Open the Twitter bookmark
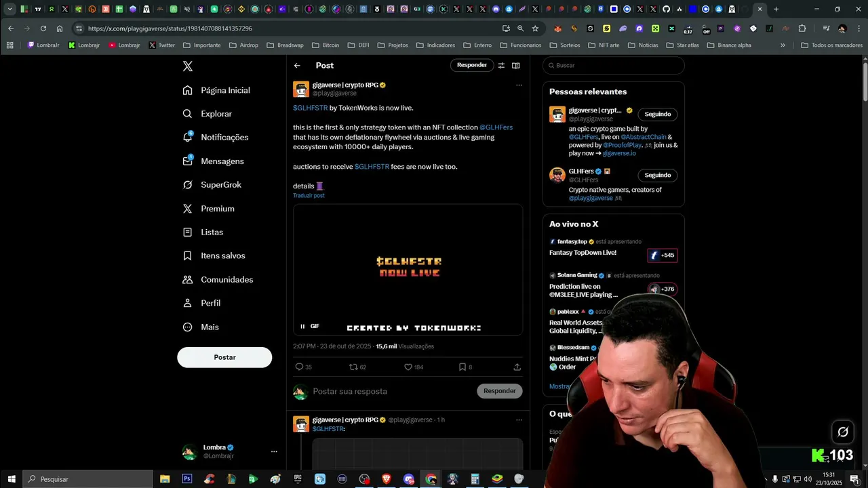Viewport: 868px width, 488px height. tap(161, 45)
